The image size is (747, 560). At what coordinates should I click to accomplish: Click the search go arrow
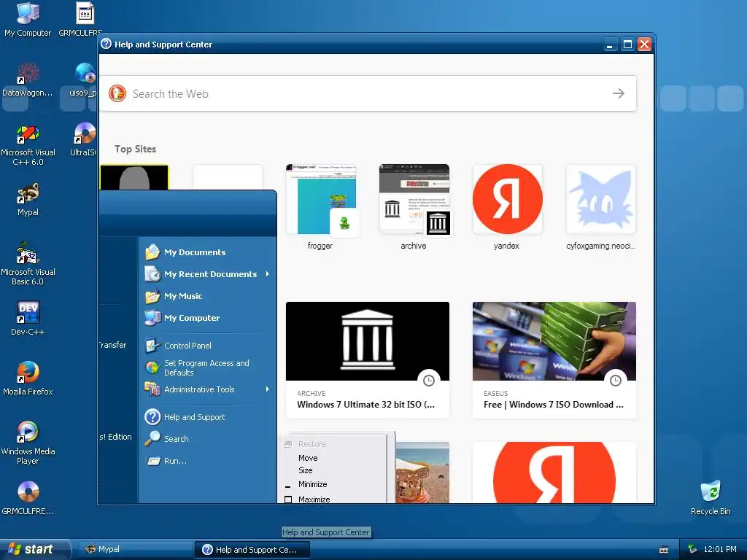pos(619,93)
